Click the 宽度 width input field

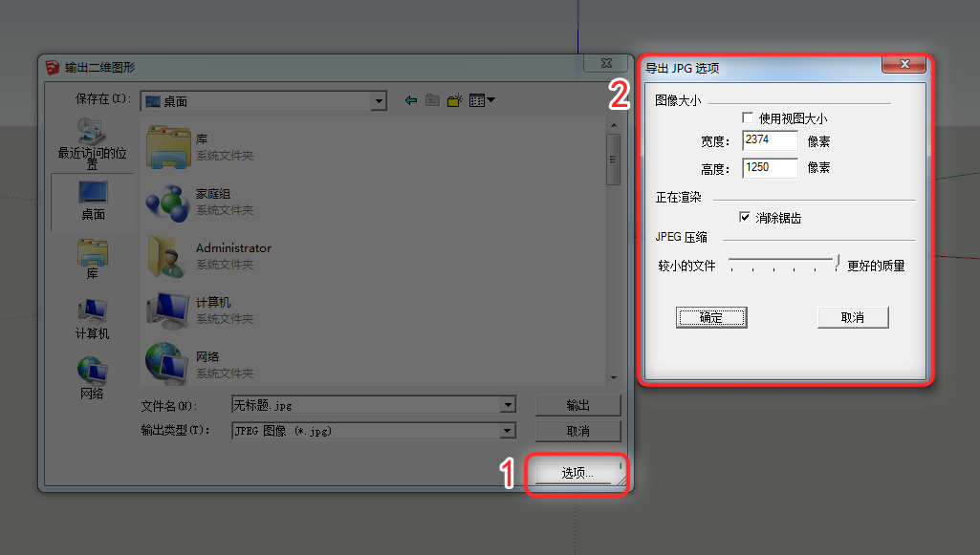pyautogui.click(x=770, y=139)
